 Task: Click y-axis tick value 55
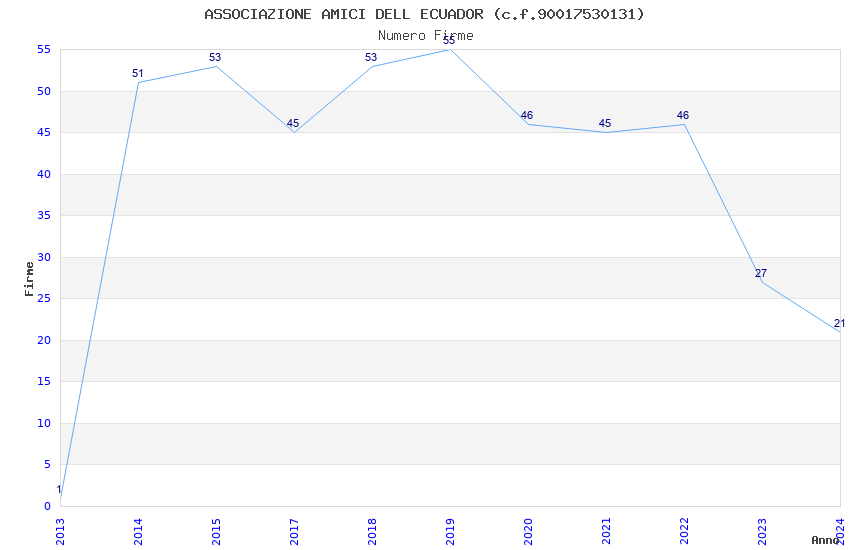44,49
